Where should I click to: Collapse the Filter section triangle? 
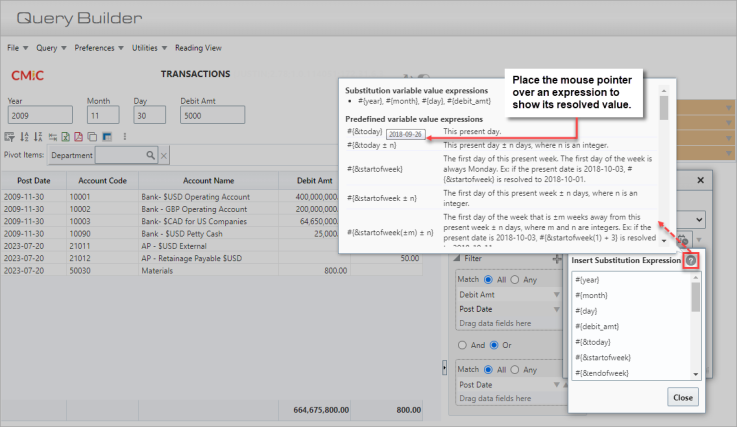[x=456, y=258]
